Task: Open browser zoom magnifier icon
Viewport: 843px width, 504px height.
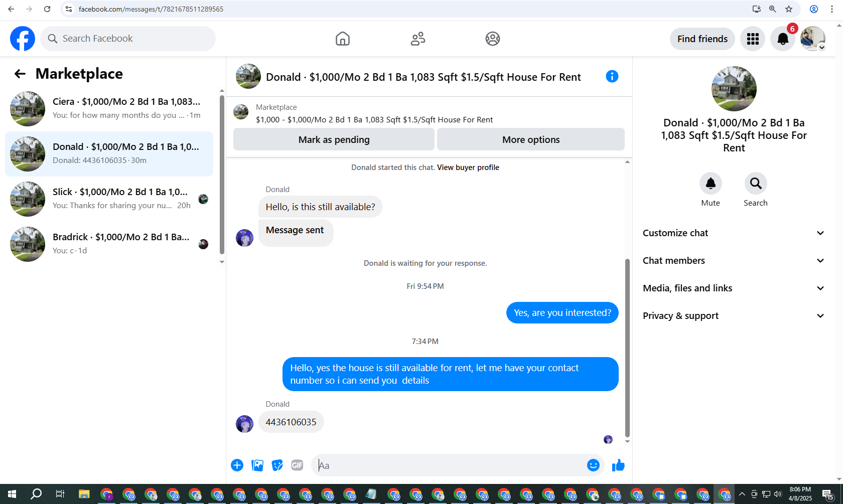Action: (x=773, y=9)
